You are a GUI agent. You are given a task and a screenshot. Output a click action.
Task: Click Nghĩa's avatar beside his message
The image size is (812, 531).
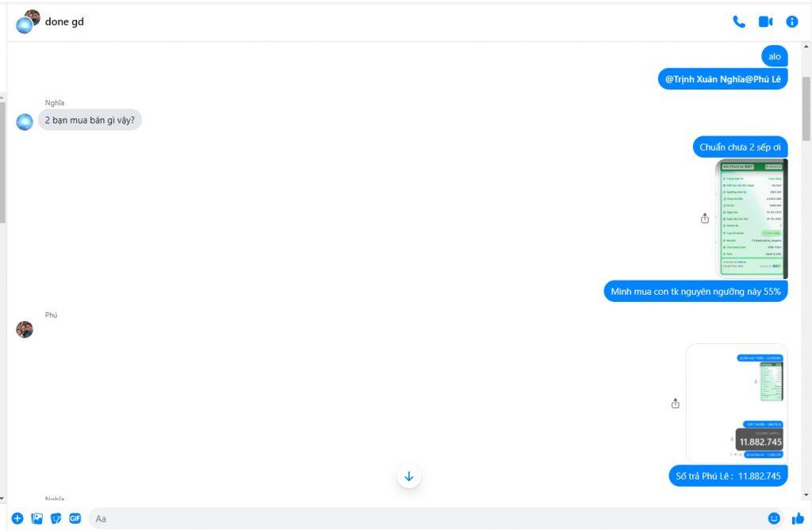point(25,122)
